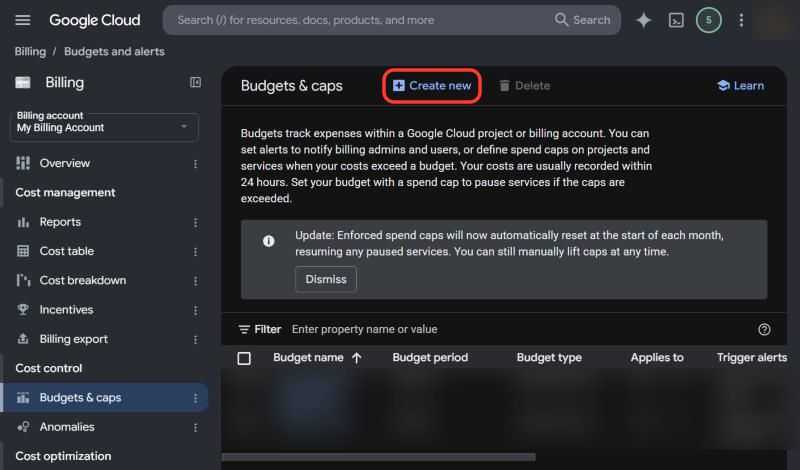
Task: Select Budgets & caps in sidebar
Action: [104, 398]
